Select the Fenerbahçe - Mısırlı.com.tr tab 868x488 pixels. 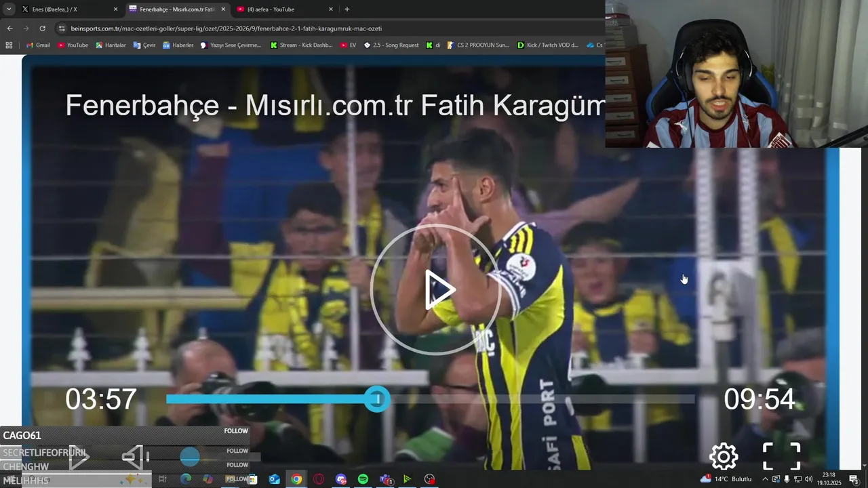(x=176, y=9)
